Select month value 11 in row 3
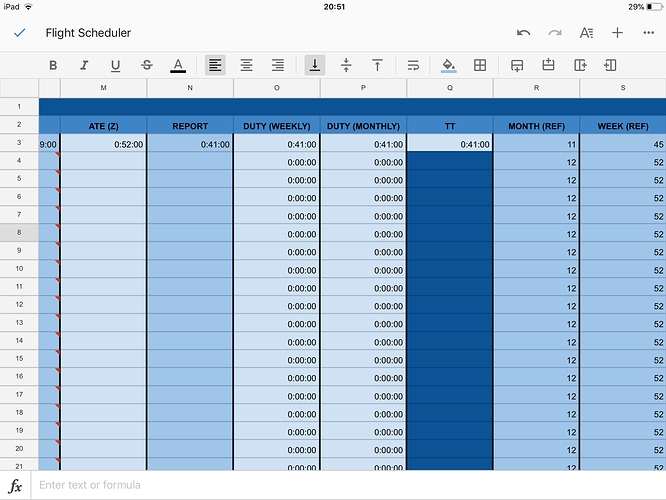The image size is (666, 500). [x=536, y=144]
